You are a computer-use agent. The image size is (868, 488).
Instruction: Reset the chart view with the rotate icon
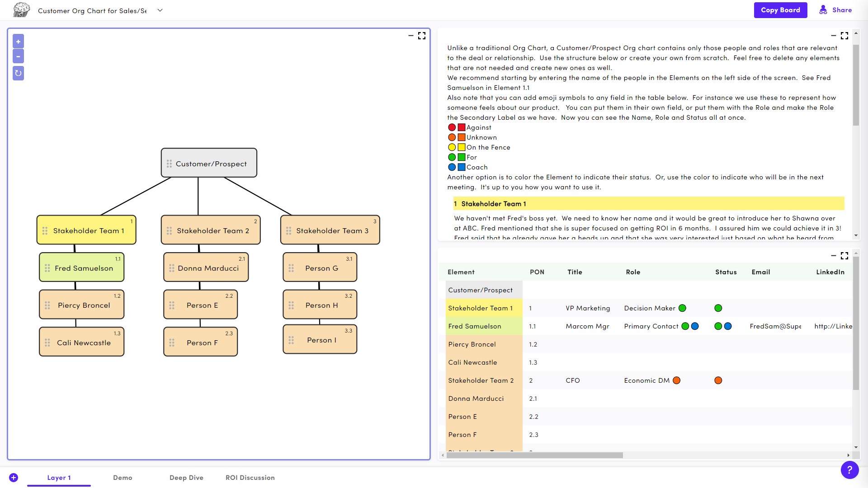coord(18,73)
